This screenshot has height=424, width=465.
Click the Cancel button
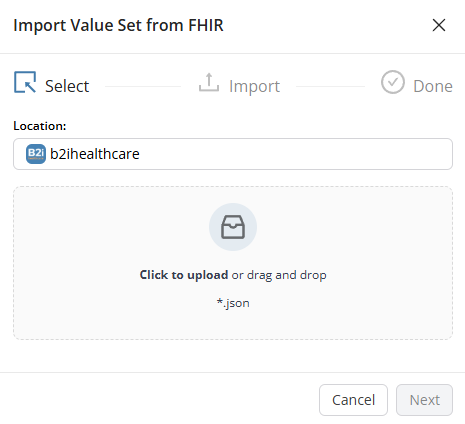click(x=353, y=400)
